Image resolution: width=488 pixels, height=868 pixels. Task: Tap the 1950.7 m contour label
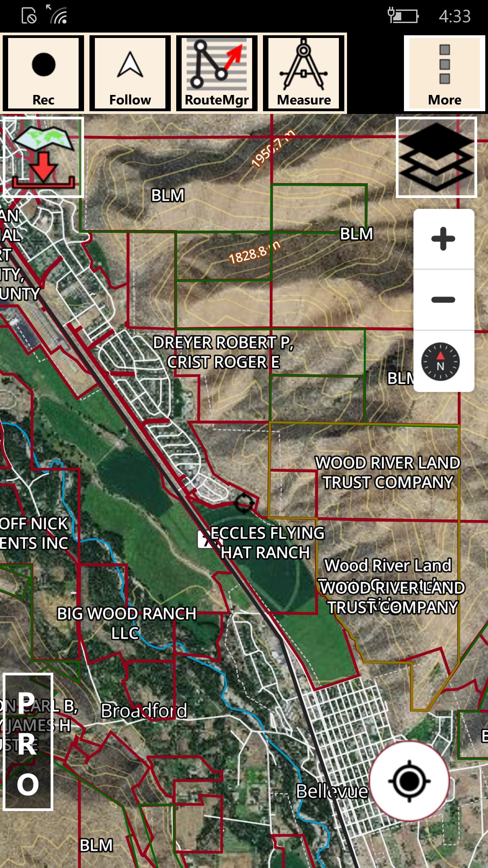click(273, 148)
